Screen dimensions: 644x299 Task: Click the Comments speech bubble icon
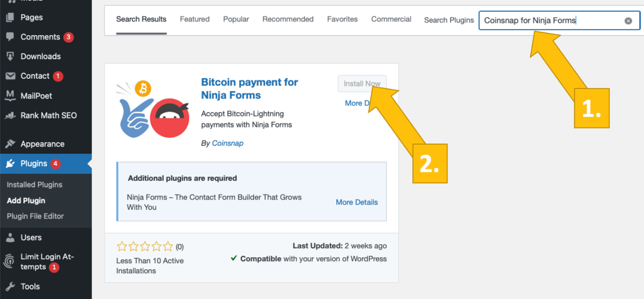click(x=10, y=37)
